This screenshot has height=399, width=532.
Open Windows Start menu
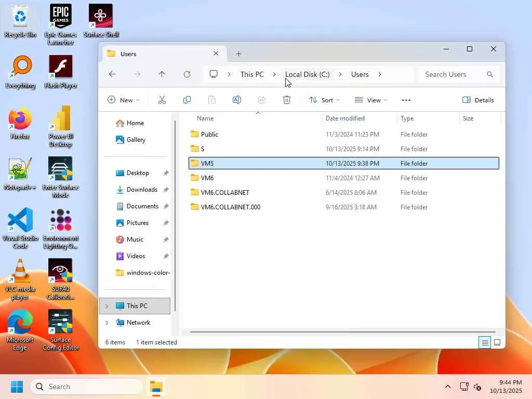(17, 387)
